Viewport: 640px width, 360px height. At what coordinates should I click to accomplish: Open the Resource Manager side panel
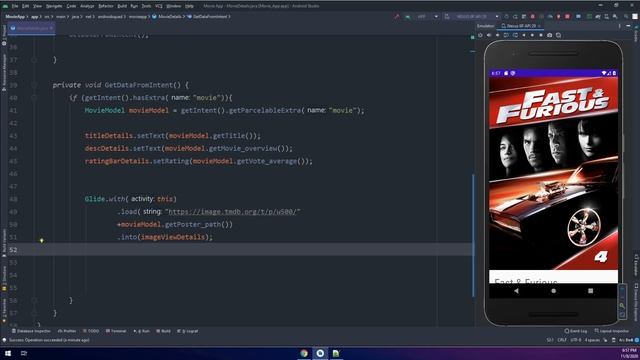click(x=4, y=73)
